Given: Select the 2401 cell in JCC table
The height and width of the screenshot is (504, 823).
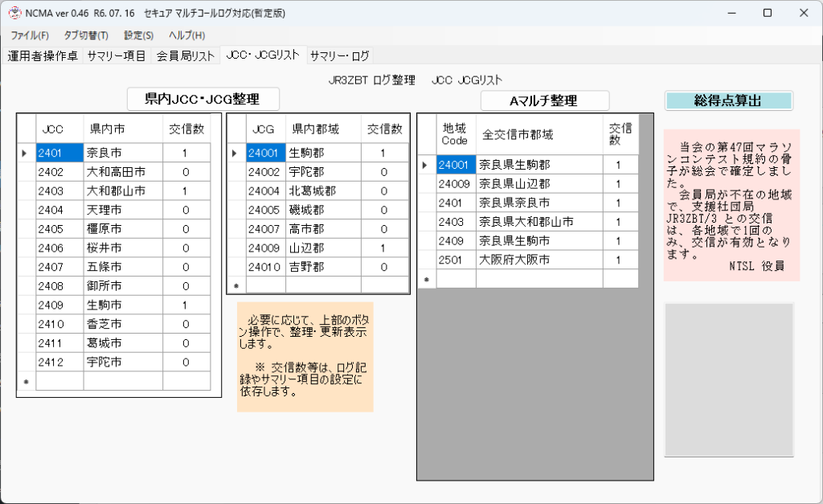Looking at the screenshot, I should point(59,153).
